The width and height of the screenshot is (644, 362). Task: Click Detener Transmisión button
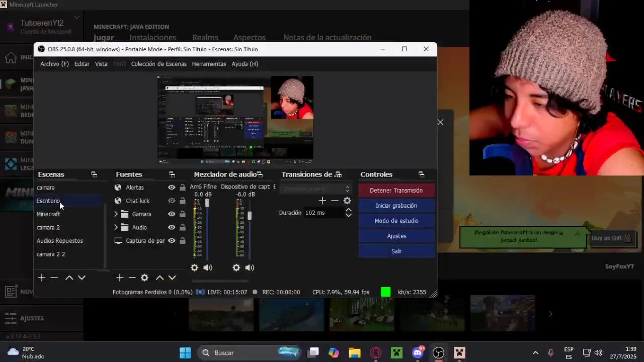[396, 191]
